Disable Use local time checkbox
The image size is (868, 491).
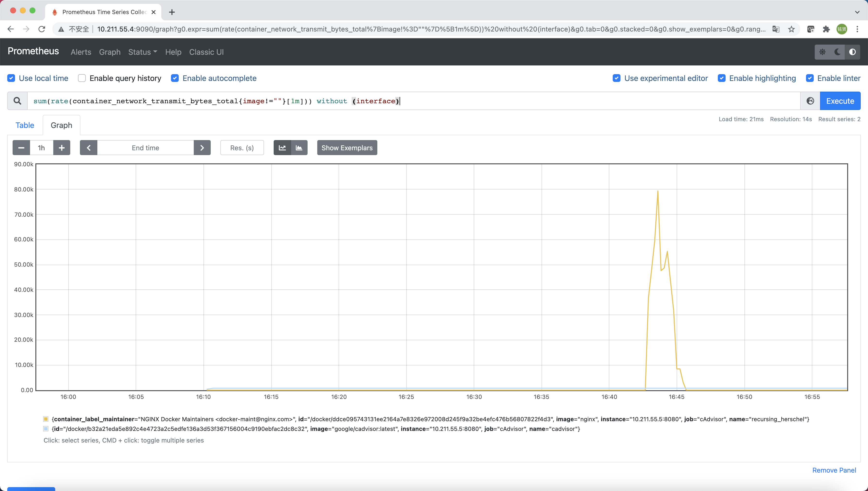pyautogui.click(x=11, y=78)
